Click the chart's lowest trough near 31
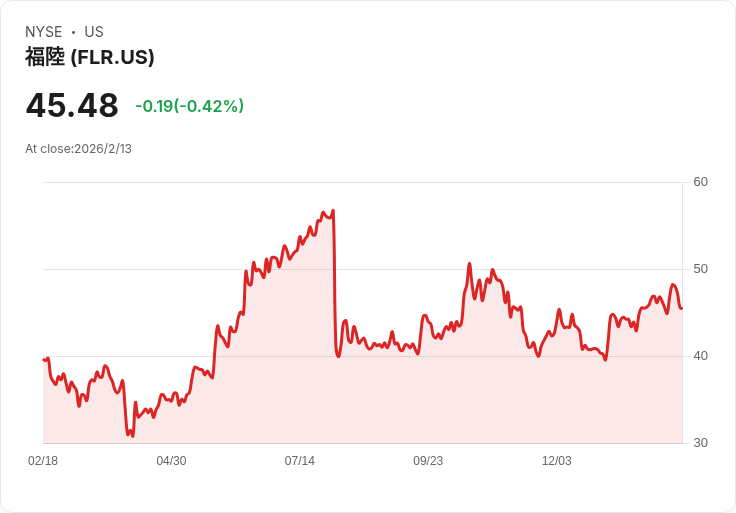Screen dimensions: 736x513 point(132,436)
